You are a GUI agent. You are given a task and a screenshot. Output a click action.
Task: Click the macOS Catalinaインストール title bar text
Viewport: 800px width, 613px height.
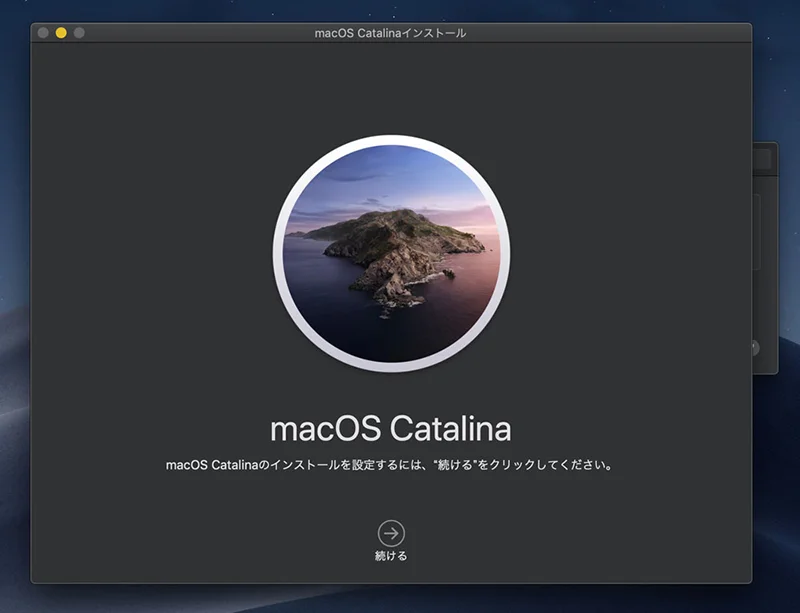391,33
